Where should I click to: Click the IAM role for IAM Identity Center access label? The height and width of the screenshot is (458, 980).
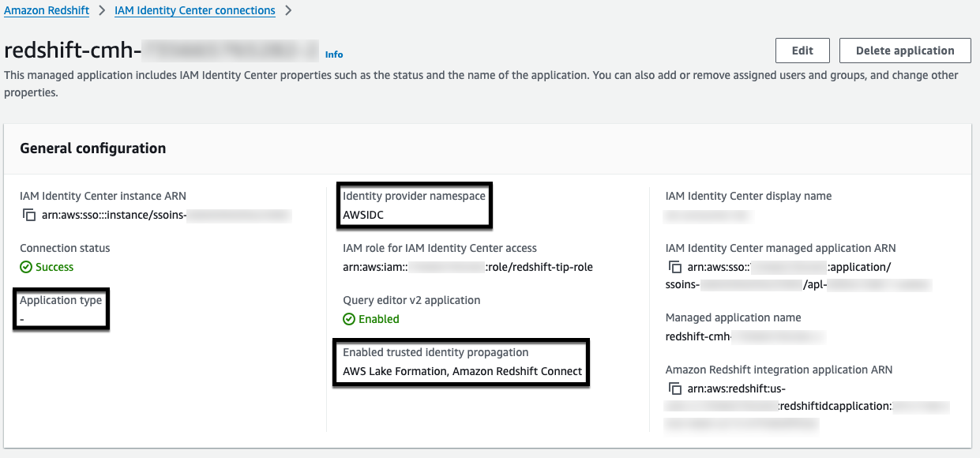pos(440,248)
